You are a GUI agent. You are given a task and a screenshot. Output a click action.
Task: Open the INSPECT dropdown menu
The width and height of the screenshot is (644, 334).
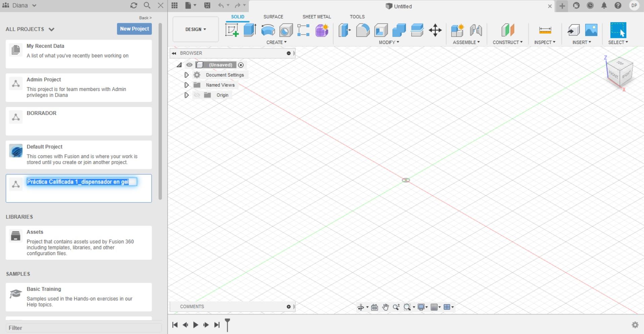tap(545, 42)
